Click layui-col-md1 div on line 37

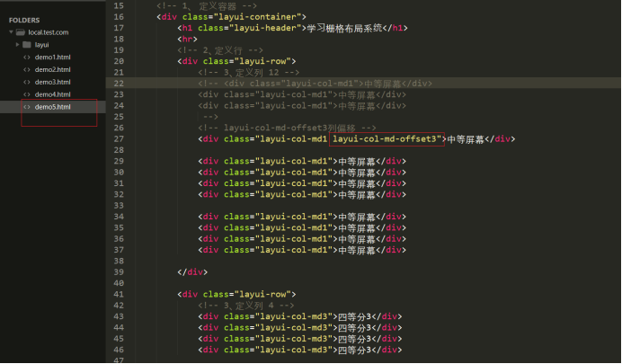click(x=302, y=250)
